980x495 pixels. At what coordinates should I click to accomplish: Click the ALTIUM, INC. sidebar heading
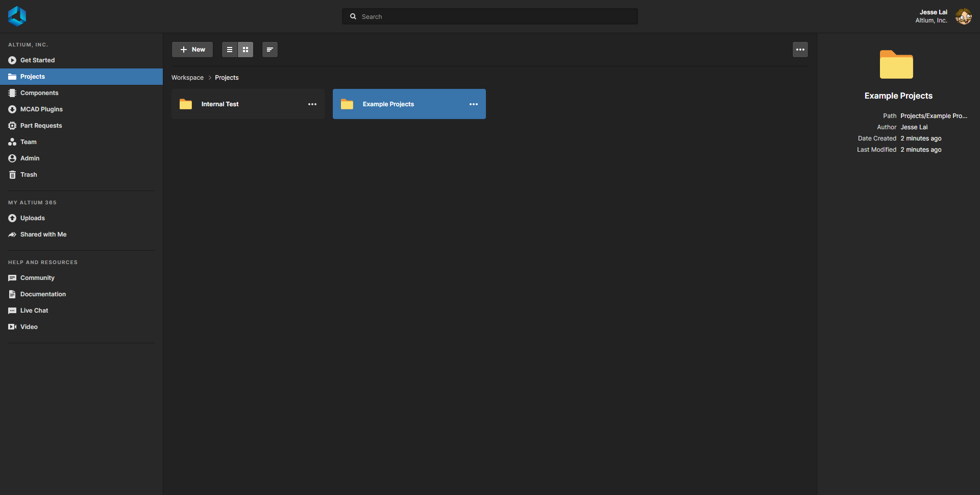(28, 45)
